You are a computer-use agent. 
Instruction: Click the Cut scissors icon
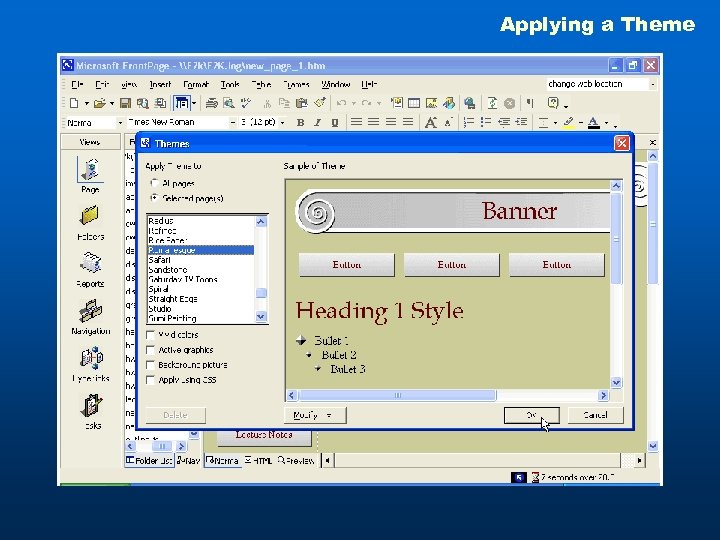coord(267,103)
